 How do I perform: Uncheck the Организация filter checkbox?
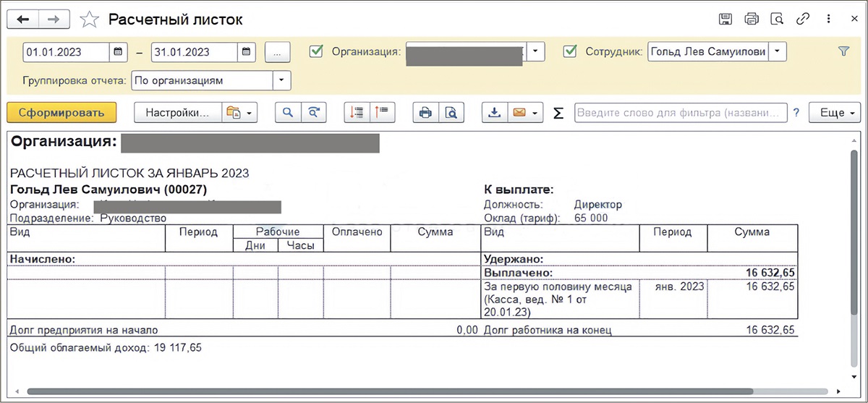click(316, 51)
